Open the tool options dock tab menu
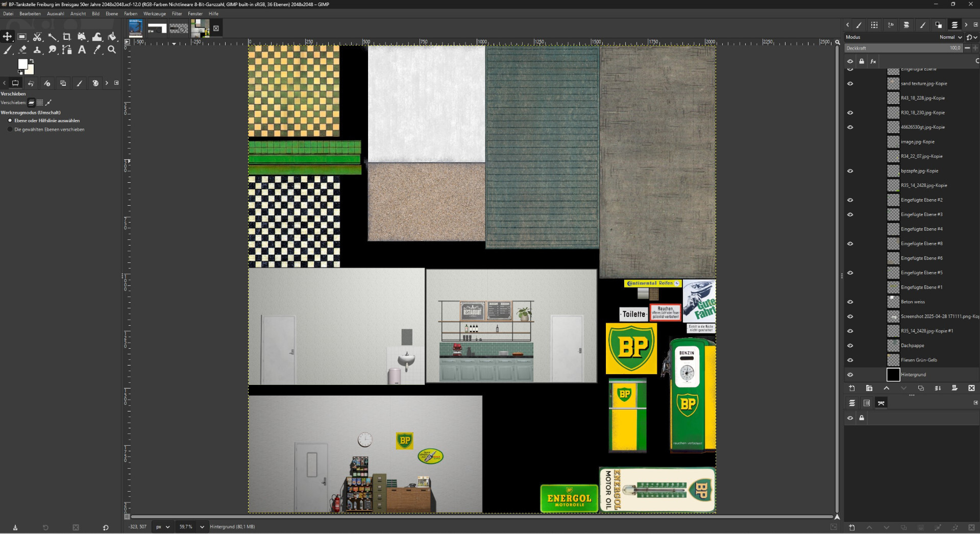This screenshot has width=980, height=534. point(116,83)
